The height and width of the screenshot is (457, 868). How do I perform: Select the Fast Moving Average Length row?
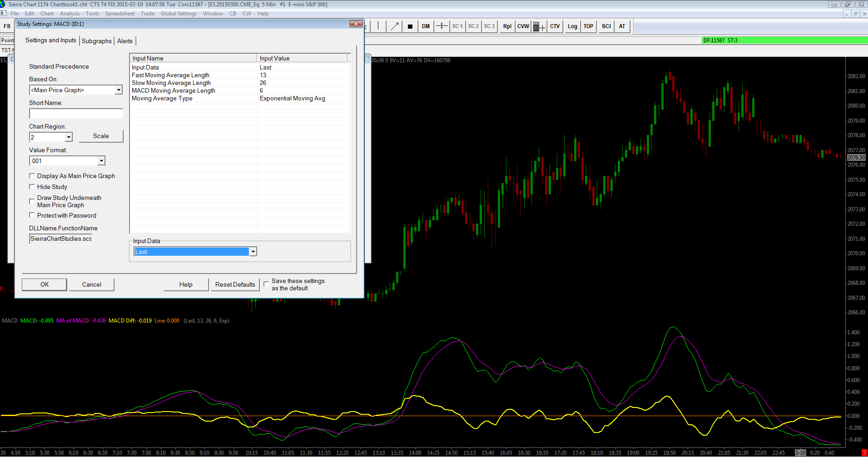(x=240, y=75)
